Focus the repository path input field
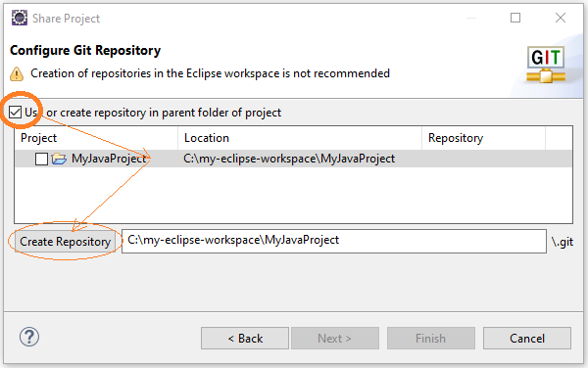This screenshot has width=588, height=368. pyautogui.click(x=334, y=241)
